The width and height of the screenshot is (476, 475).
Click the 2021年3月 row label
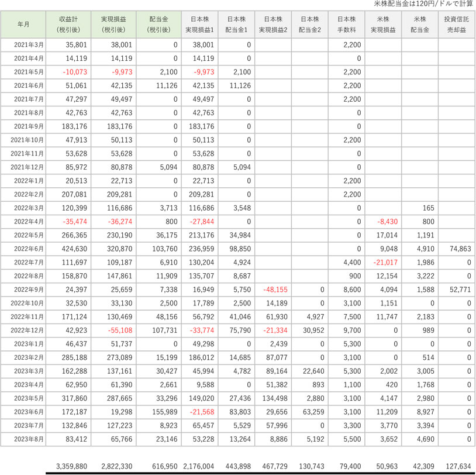tap(23, 45)
